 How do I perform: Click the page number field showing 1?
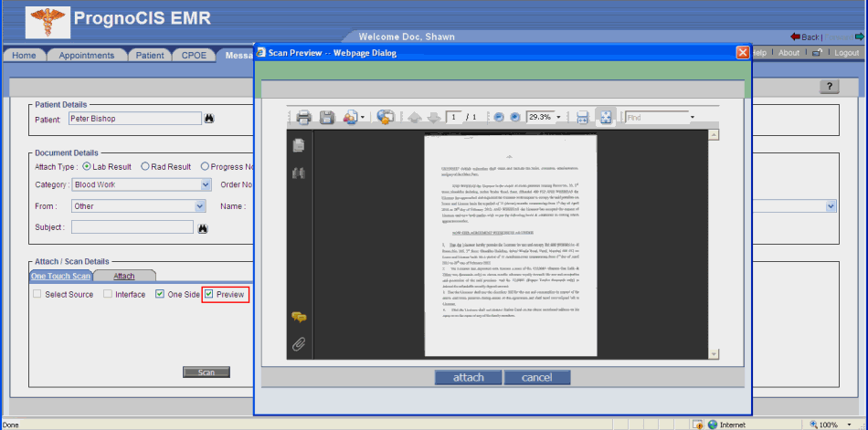click(454, 118)
